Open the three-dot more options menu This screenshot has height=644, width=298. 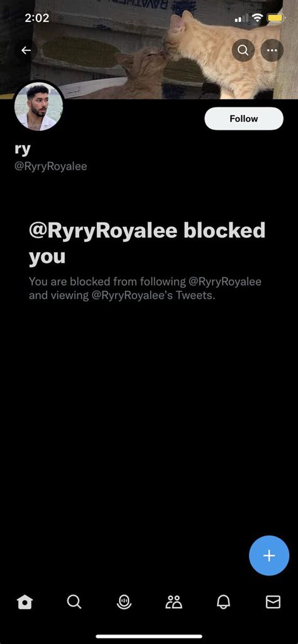tap(272, 50)
